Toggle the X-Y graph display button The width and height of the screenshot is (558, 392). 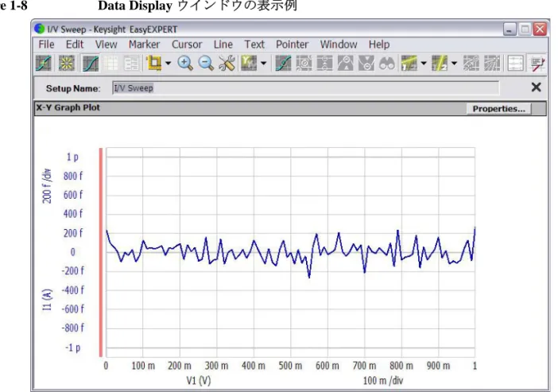coord(91,64)
